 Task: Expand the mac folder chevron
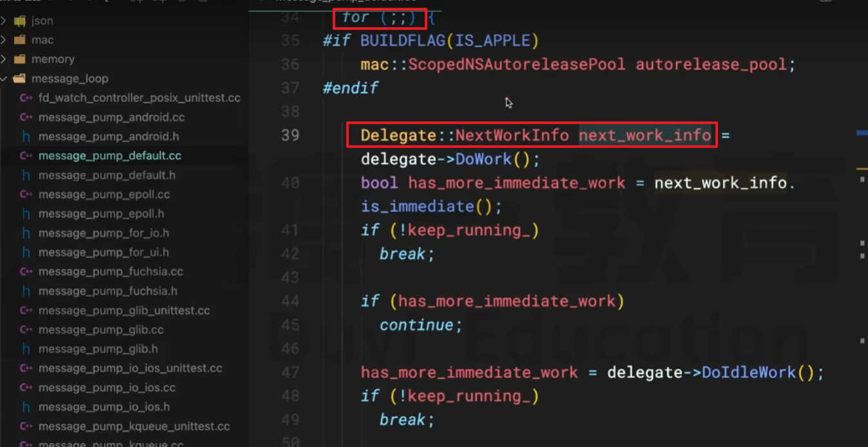pos(3,40)
